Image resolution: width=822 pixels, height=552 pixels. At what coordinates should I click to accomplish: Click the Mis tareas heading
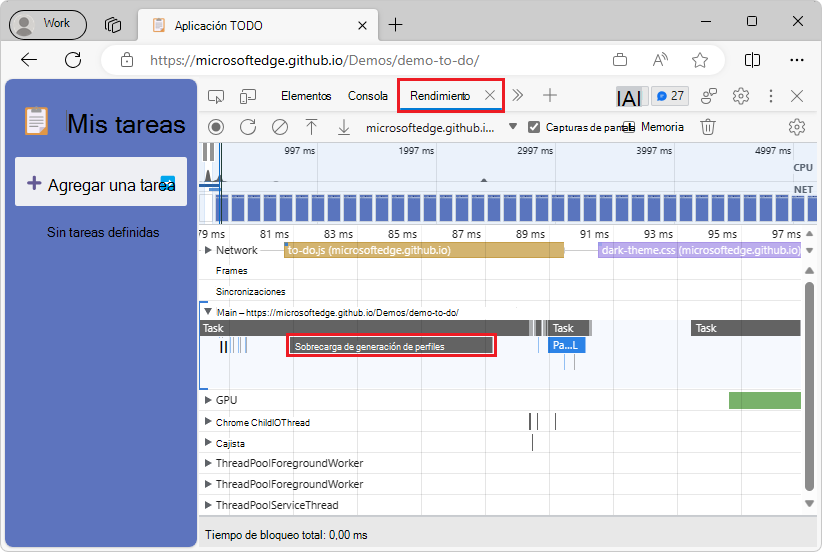click(x=126, y=124)
